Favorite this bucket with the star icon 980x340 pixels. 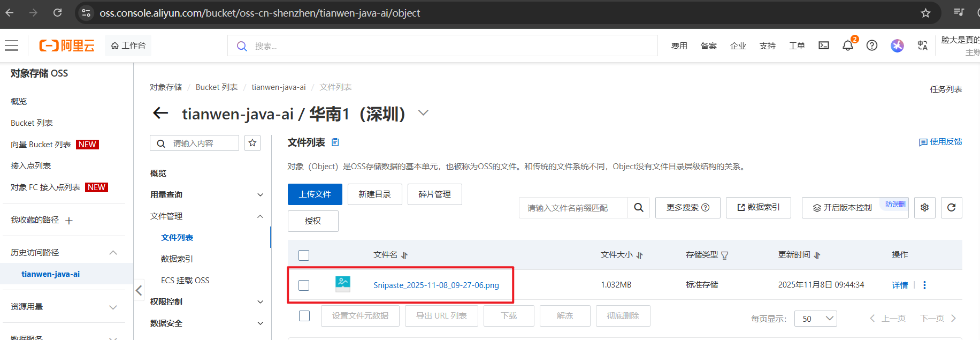[x=252, y=143]
